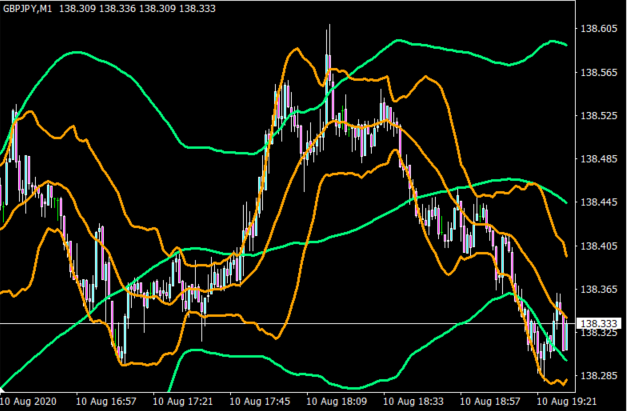Click the 138.365 price scale value
627x411 pixels.
[x=599, y=289]
